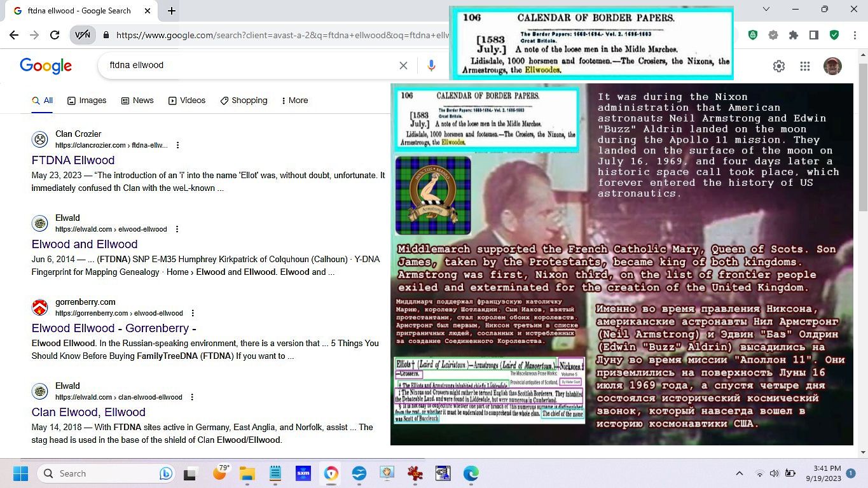The height and width of the screenshot is (488, 868).
Task: Show hidden system tray icons
Action: click(739, 473)
